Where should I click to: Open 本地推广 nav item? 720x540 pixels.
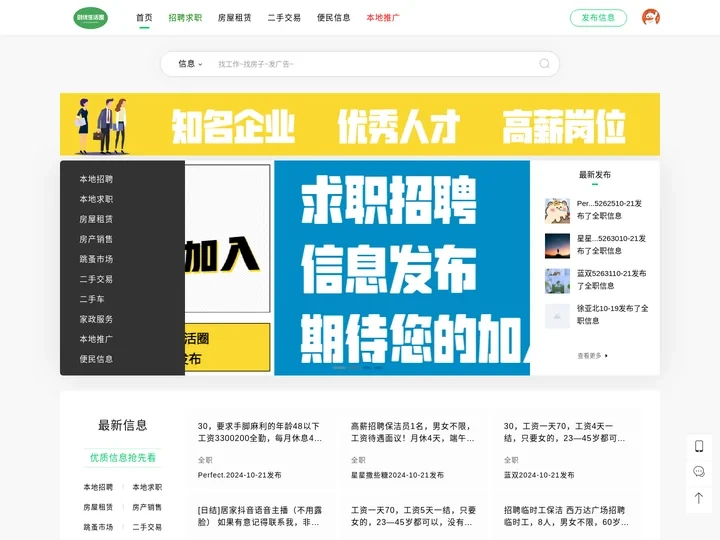point(383,17)
